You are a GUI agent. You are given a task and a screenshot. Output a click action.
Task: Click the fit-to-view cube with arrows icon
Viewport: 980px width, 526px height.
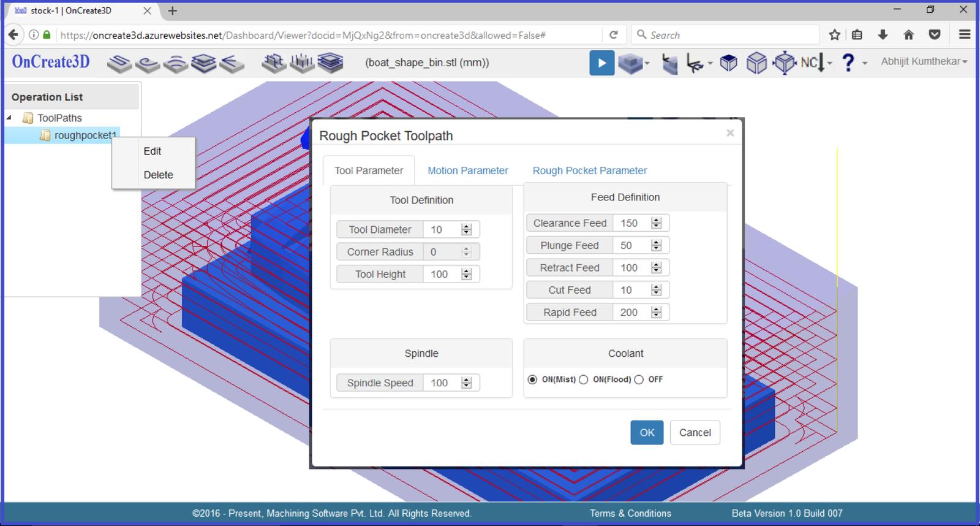click(x=784, y=63)
